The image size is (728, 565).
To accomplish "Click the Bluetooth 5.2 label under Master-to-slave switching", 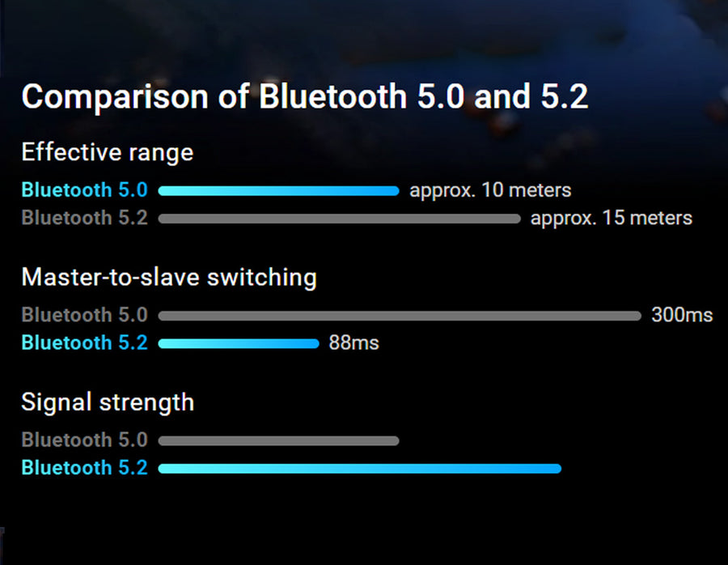I will [84, 343].
